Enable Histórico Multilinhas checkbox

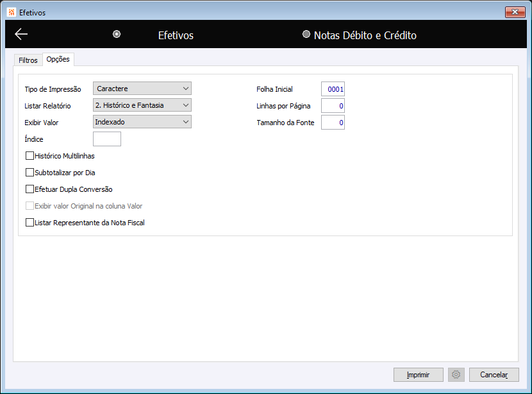pyautogui.click(x=30, y=156)
